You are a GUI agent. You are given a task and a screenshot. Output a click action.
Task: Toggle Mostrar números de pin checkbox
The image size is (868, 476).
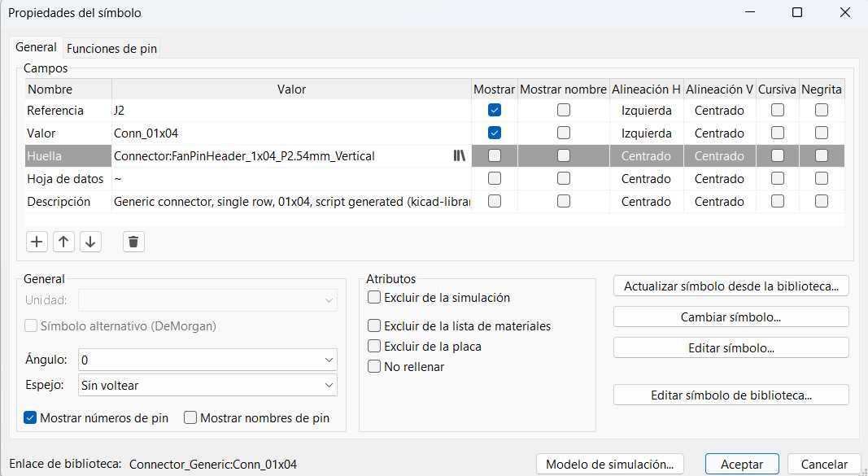(x=31, y=418)
